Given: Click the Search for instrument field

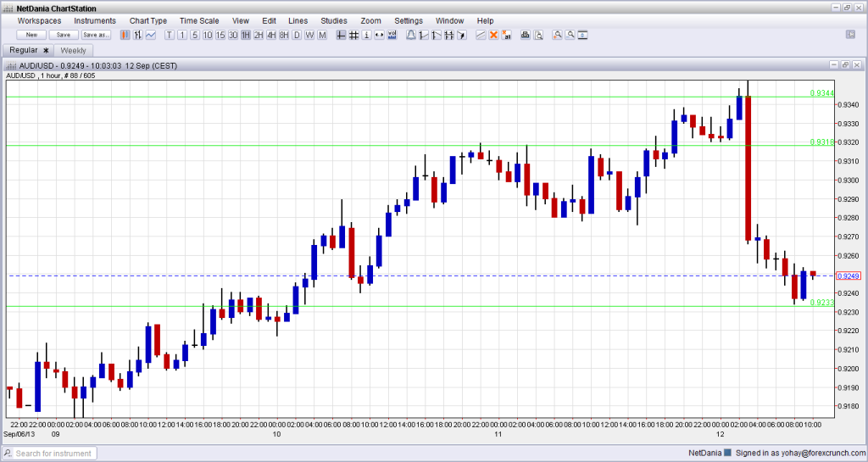Looking at the screenshot, I should (x=54, y=454).
